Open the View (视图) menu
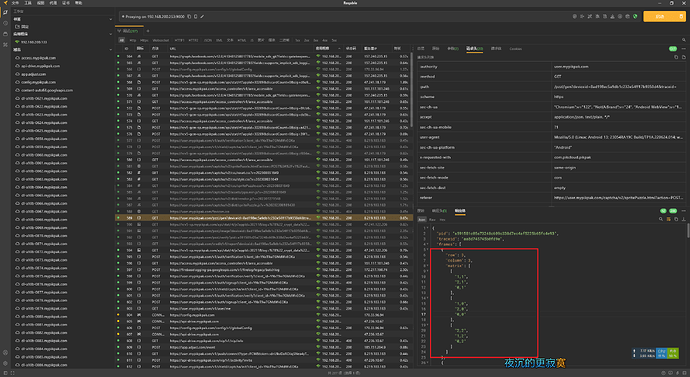This screenshot has width=690, height=377. pos(40,3)
